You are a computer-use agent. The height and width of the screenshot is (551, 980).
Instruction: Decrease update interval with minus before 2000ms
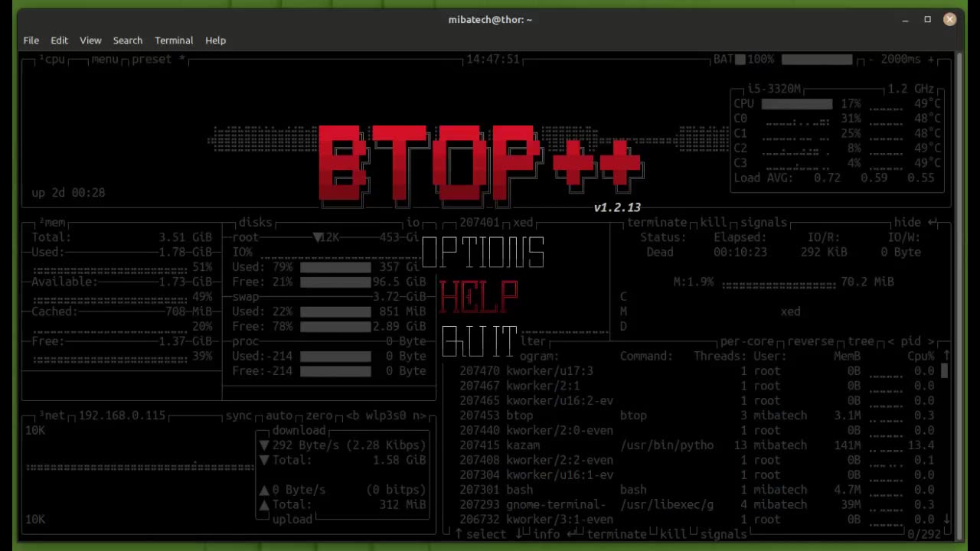point(871,60)
